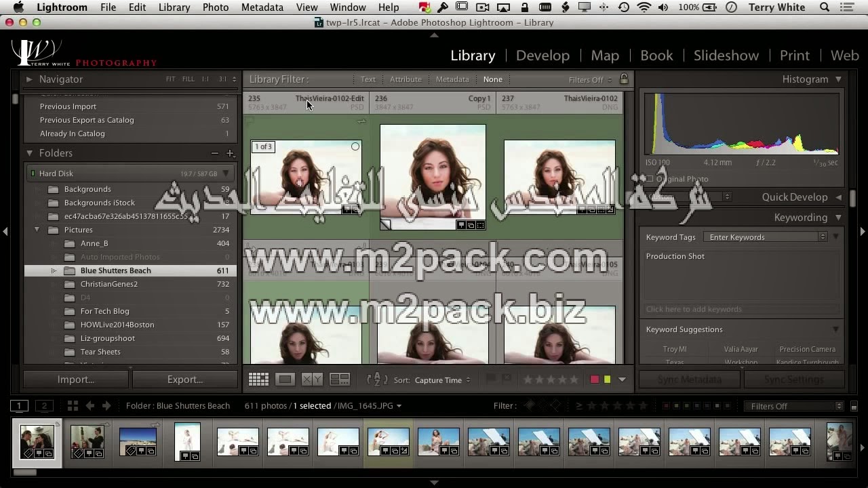This screenshot has height=488, width=868.
Task: Set flag as pick in toolbar
Action: 490,380
